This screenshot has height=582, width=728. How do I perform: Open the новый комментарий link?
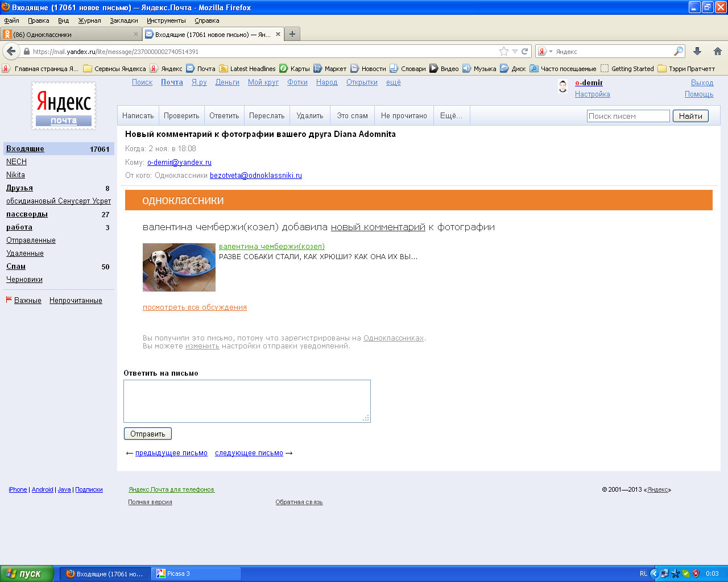pos(378,227)
